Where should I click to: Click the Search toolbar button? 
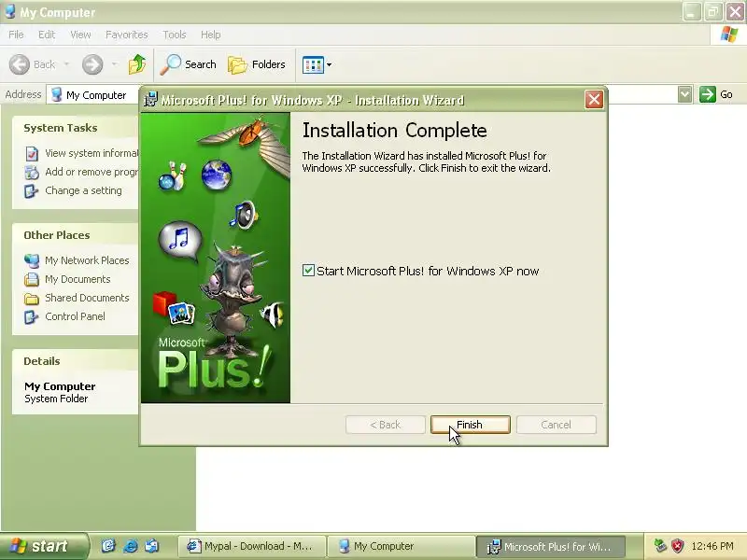(x=188, y=64)
